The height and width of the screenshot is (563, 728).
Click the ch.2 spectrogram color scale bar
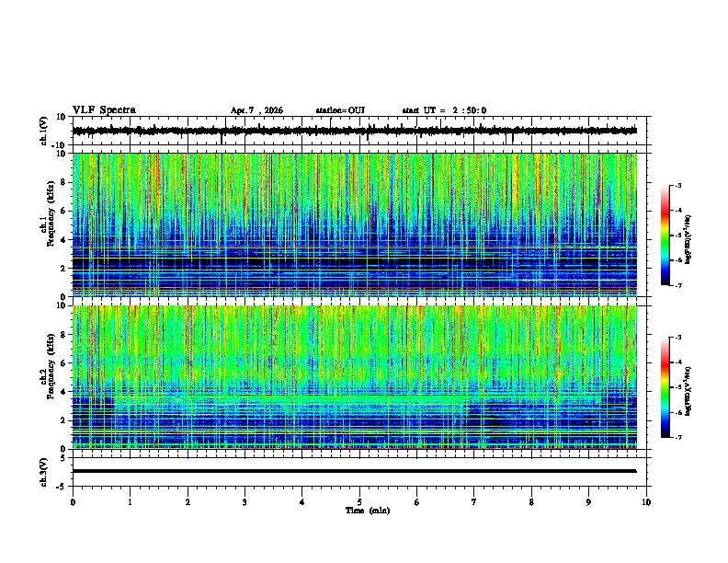coord(665,387)
